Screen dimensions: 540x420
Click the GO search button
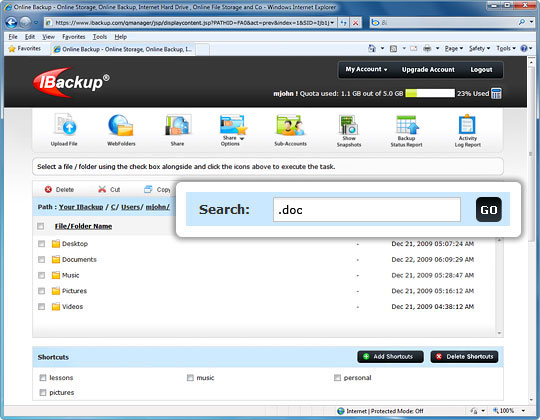click(489, 209)
